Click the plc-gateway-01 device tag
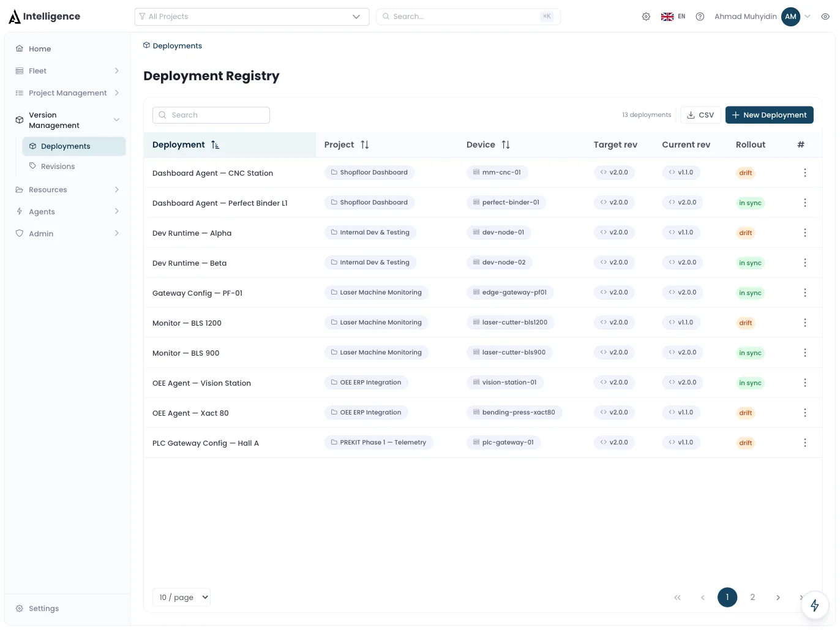The height and width of the screenshot is (630, 840). coord(503,443)
